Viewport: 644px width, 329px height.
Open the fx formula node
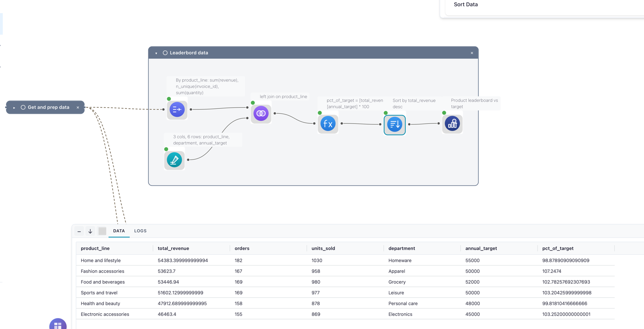pos(328,124)
